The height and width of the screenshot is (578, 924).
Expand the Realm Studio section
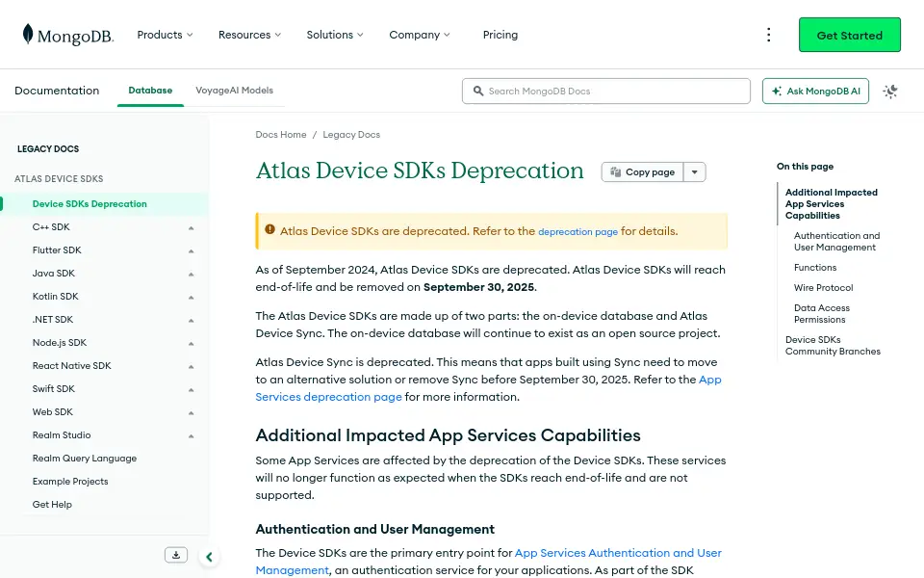click(191, 435)
